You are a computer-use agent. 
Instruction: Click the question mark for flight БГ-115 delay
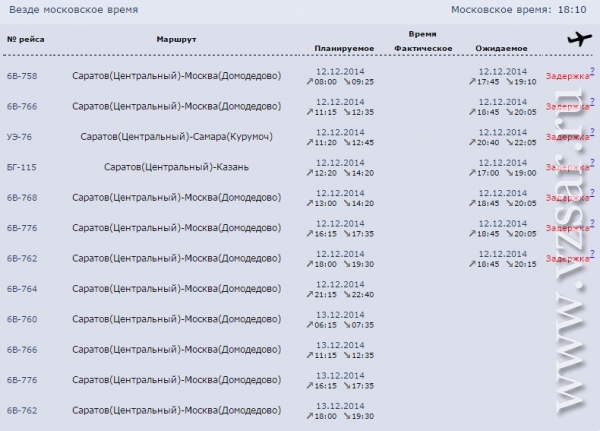click(592, 162)
